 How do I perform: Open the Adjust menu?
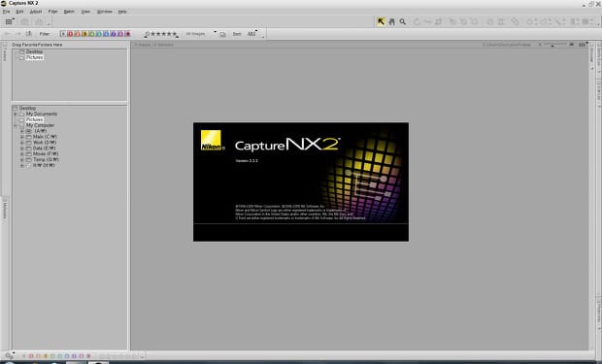click(x=36, y=12)
